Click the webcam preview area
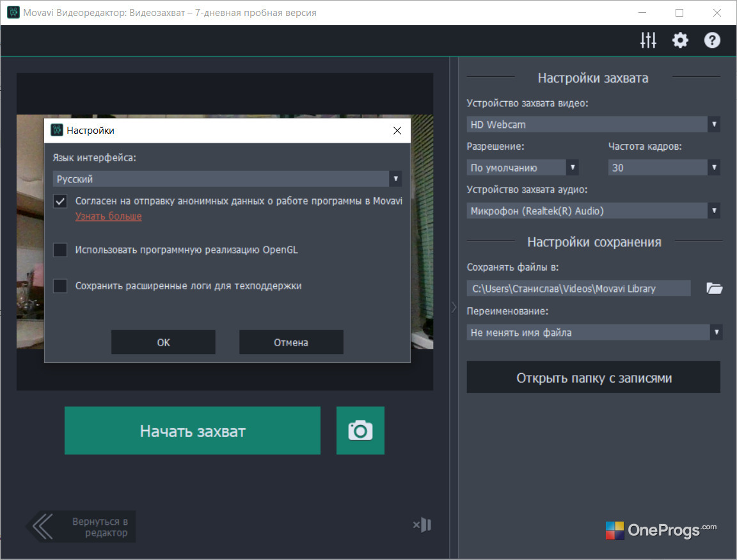Image resolution: width=737 pixels, height=560 pixels. (x=225, y=231)
